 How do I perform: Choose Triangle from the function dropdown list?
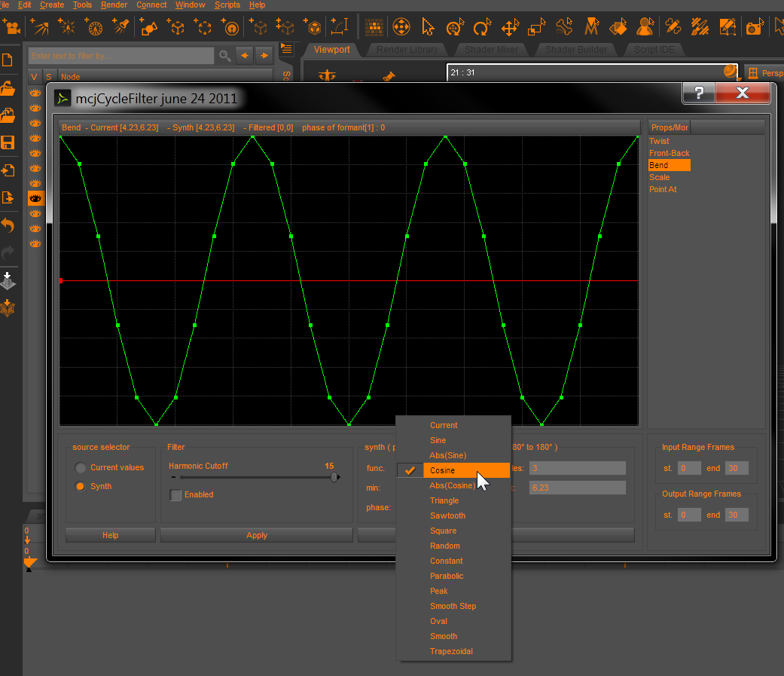coord(444,500)
